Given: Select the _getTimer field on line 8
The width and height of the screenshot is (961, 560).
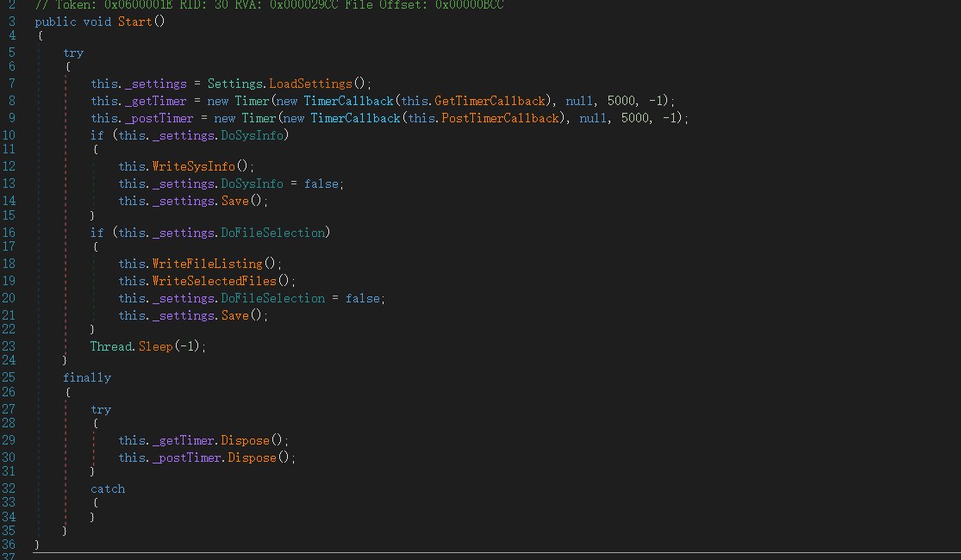Looking at the screenshot, I should (155, 101).
